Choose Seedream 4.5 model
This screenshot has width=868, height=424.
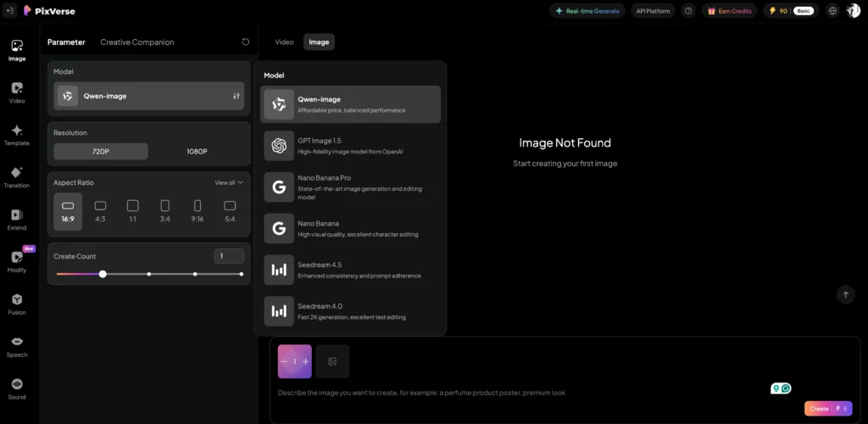click(x=350, y=270)
